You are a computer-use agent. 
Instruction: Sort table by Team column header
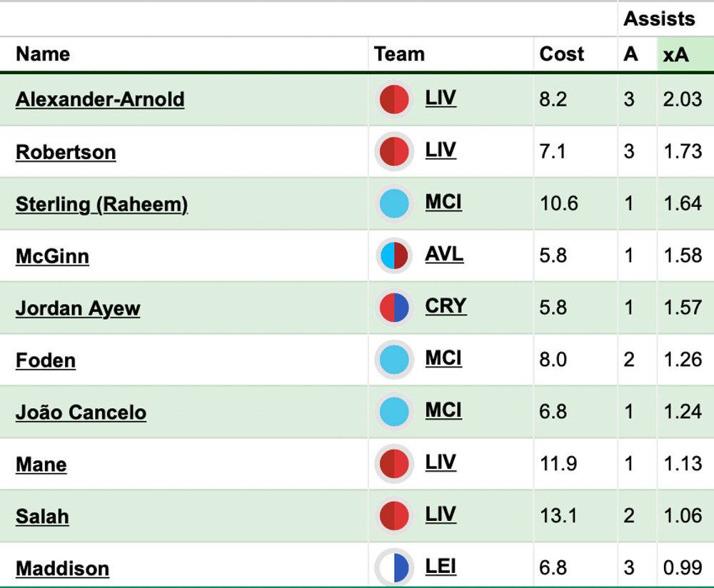399,54
